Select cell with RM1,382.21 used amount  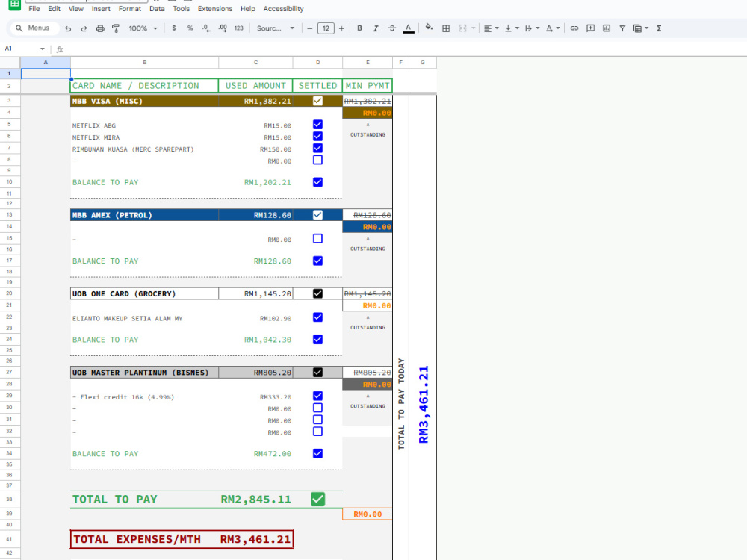(x=255, y=101)
